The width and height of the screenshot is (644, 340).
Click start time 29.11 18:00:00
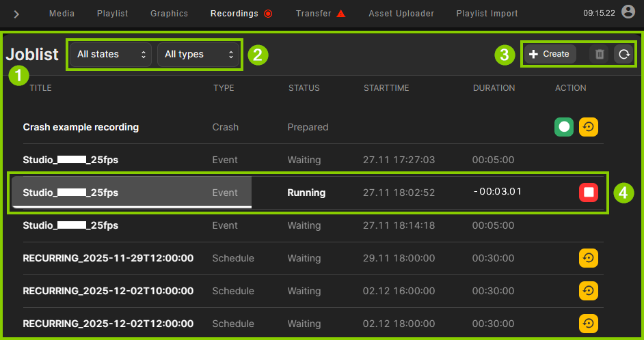tap(399, 258)
